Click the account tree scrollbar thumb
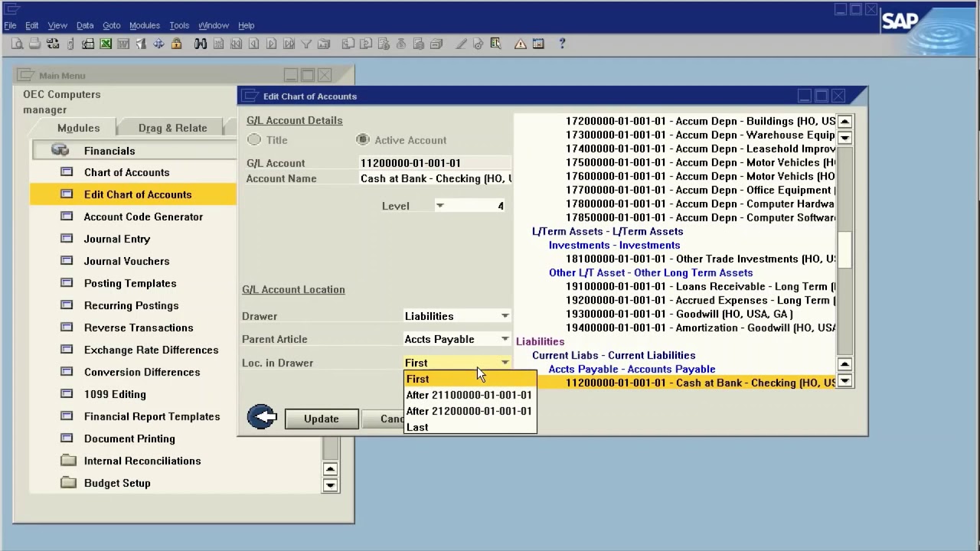The width and height of the screenshot is (980, 551). point(844,250)
